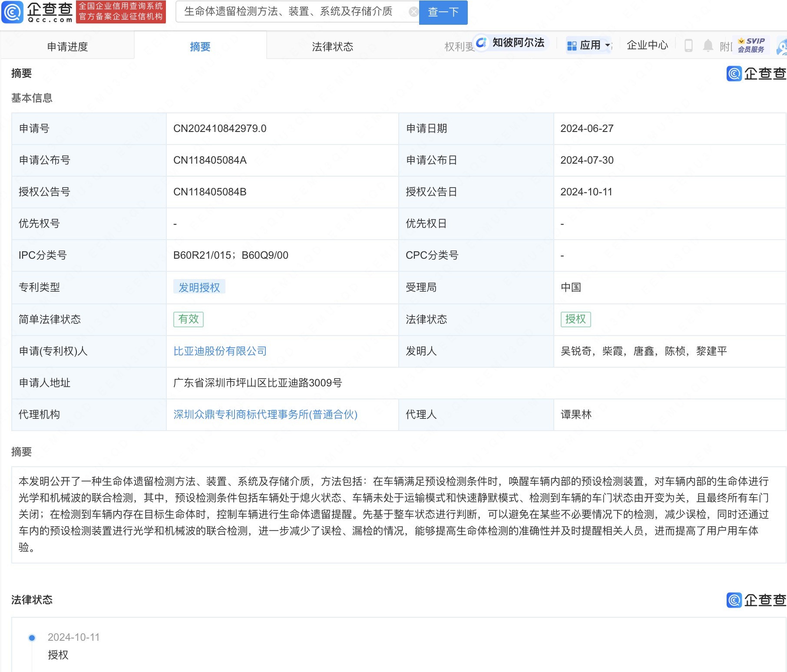787x672 pixels.
Task: Open the 申请进度 tab
Action: pyautogui.click(x=68, y=46)
